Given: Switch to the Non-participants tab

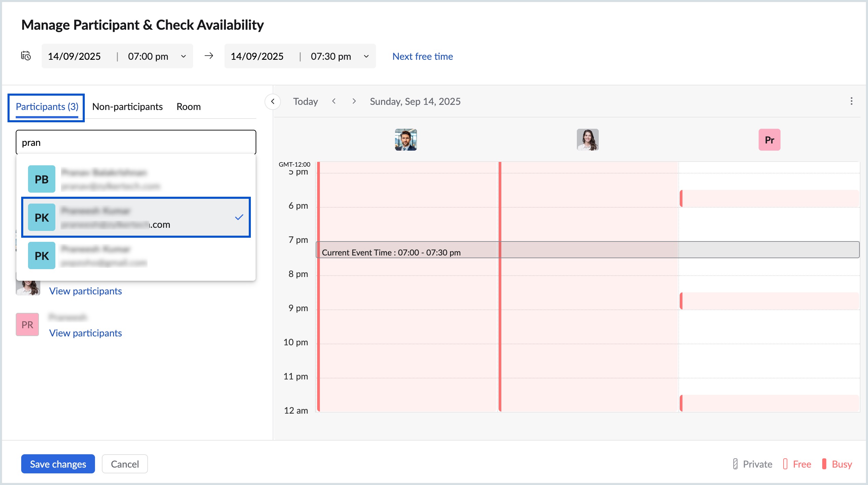Looking at the screenshot, I should 127,107.
